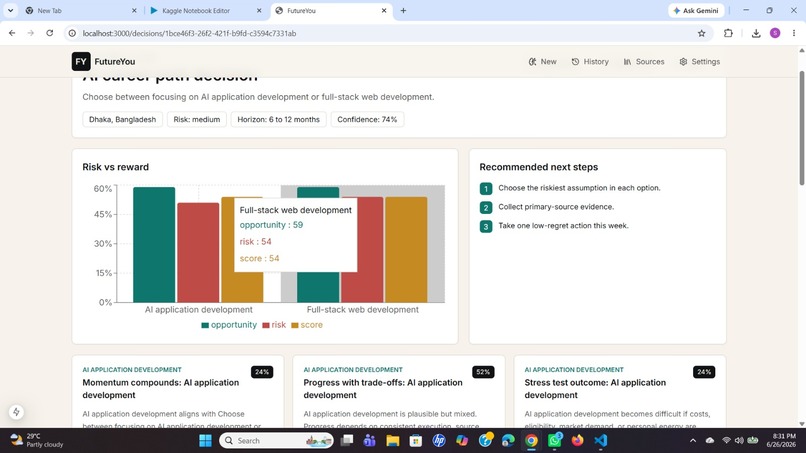
Task: Open the browser extensions menu
Action: [728, 33]
